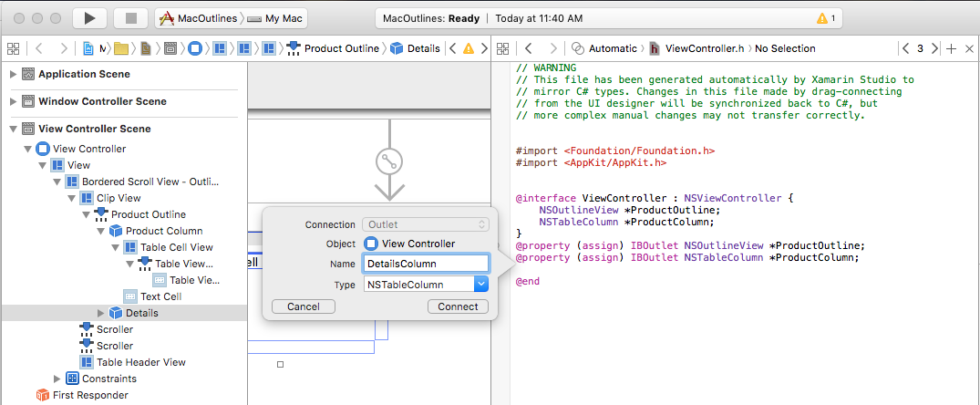
Task: Click the warning indicator in status bar
Action: 827,18
